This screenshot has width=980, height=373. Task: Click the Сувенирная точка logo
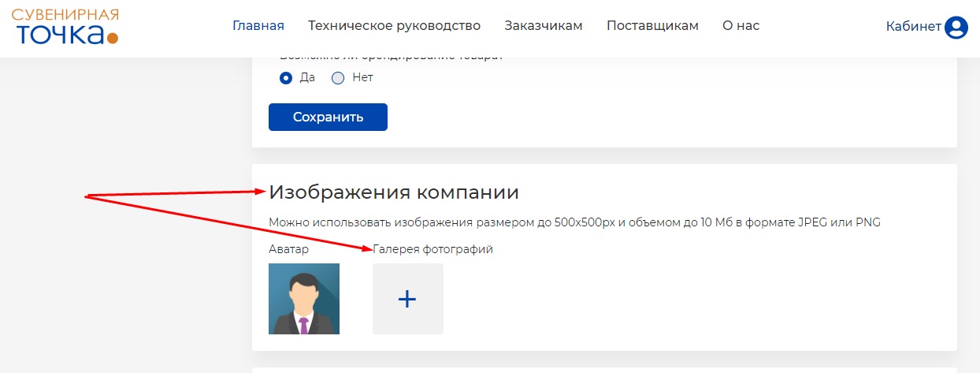coord(65,26)
